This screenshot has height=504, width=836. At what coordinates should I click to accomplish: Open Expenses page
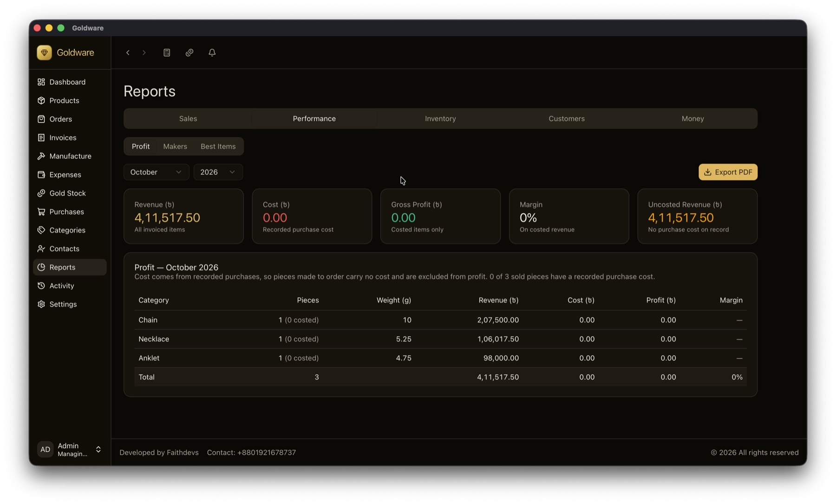[70, 175]
